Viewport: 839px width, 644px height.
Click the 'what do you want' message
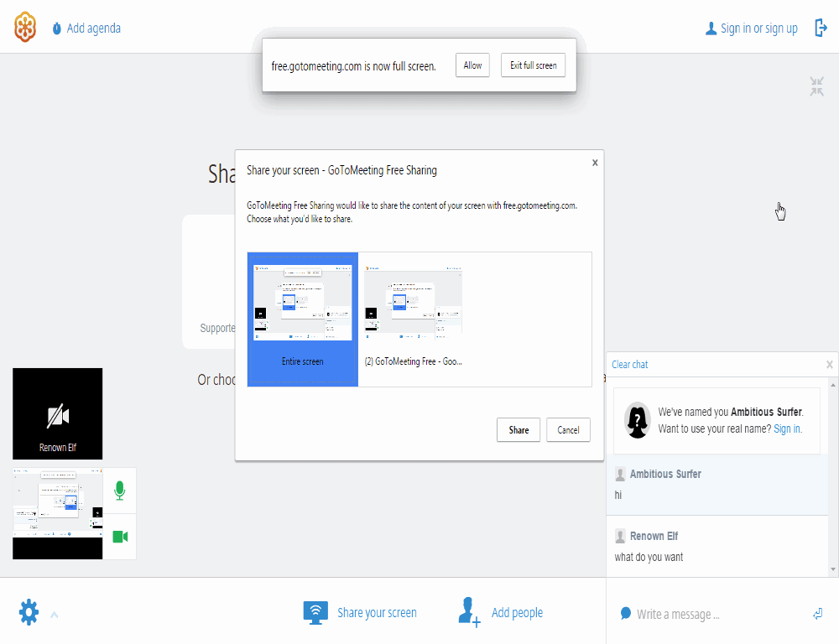coord(649,557)
